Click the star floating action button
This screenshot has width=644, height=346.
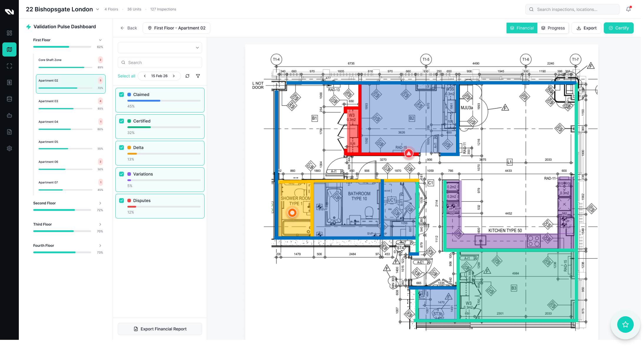625,324
